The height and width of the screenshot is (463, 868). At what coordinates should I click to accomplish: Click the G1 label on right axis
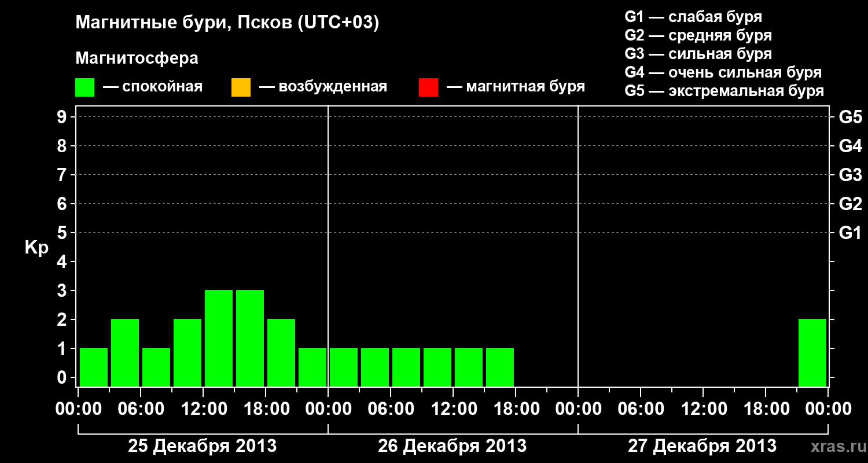(x=851, y=233)
